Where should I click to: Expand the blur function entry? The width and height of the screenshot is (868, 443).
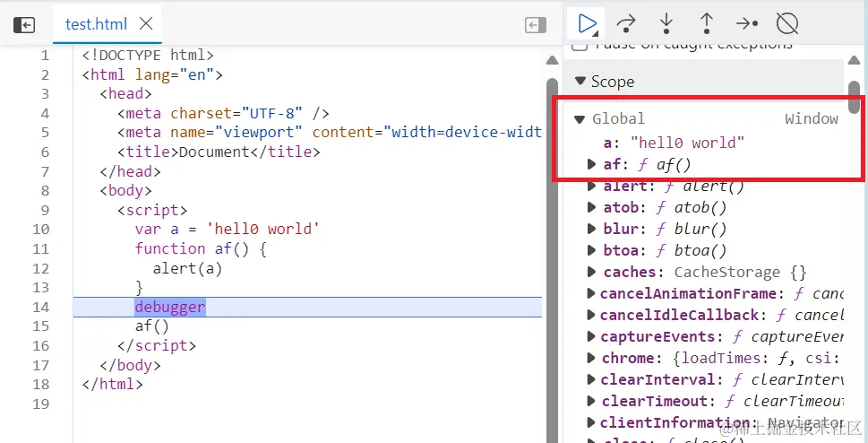click(592, 230)
